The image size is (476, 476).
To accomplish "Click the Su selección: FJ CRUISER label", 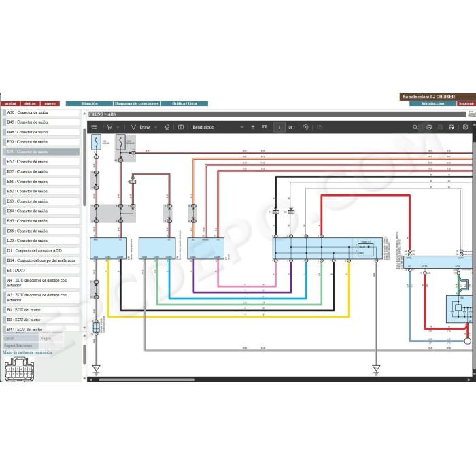I will [437, 97].
